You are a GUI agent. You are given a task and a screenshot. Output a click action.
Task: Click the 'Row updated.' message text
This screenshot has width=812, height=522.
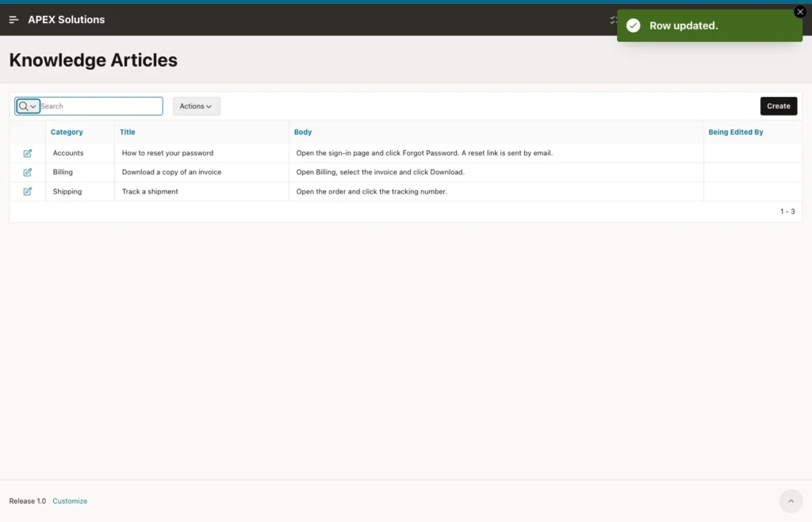point(684,25)
